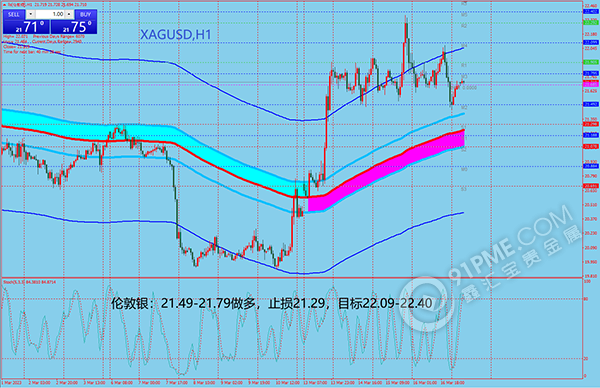Click the 19.960 price scale value
This screenshot has width=600, height=388.
click(x=590, y=262)
